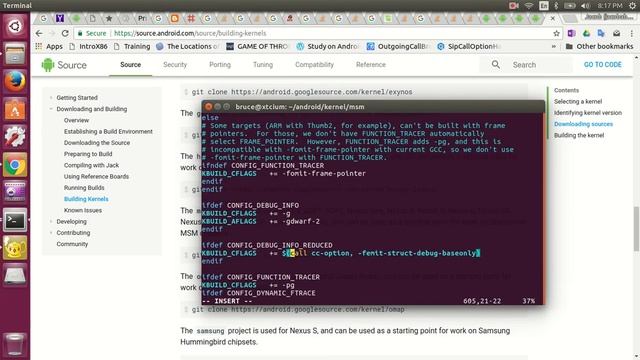Viewport: 640px width, 360px height.
Task: Click Android Source logo
Action: 64,65
